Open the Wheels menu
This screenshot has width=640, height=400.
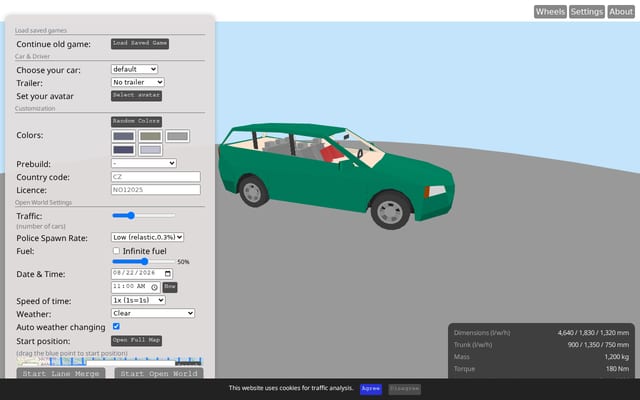pos(550,12)
